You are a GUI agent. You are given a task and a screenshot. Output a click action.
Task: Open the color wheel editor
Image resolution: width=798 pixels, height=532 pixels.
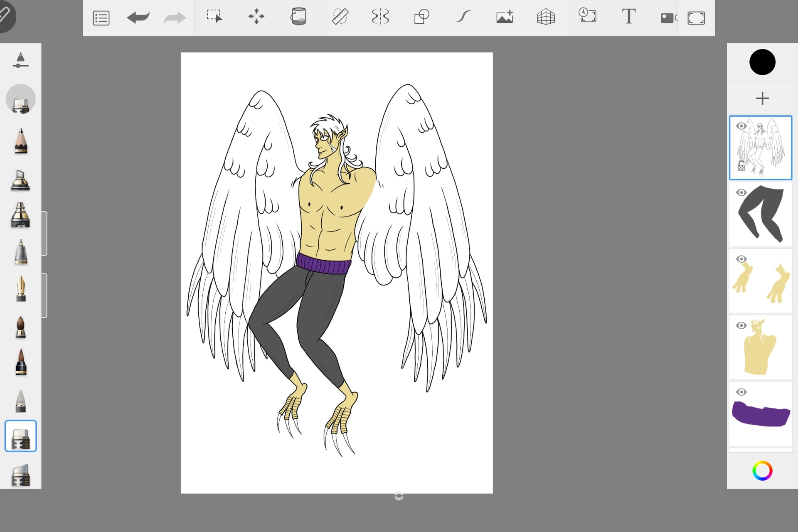pos(762,471)
